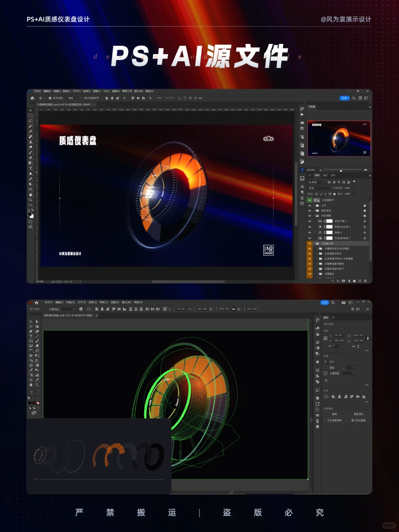The image size is (399, 532).
Task: Open Photoshop's 滤镜(T) menu
Action: pyautogui.click(x=97, y=91)
